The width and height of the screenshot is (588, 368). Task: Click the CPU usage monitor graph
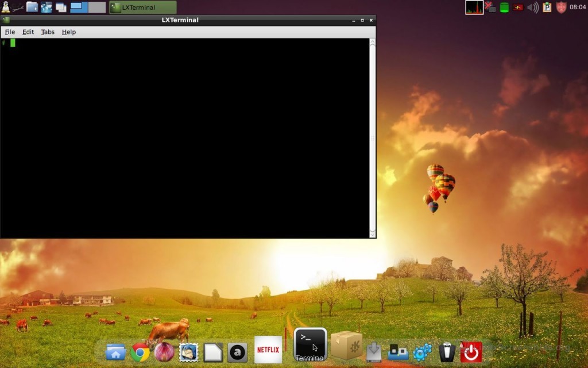coord(474,7)
